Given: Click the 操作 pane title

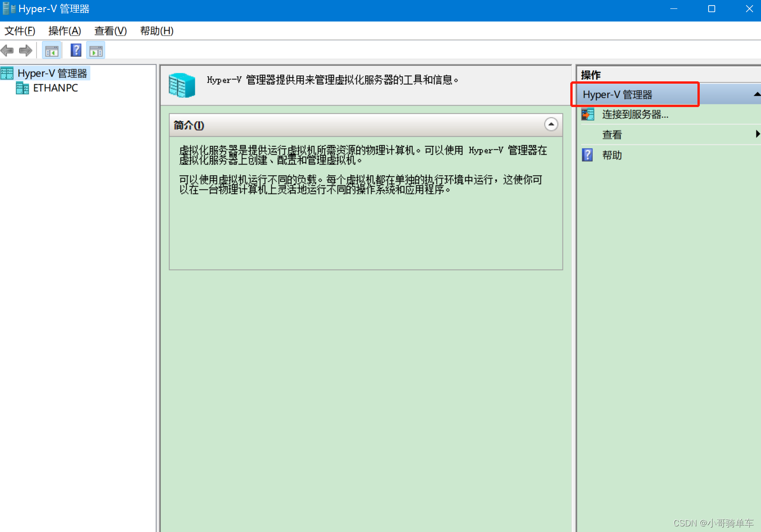Looking at the screenshot, I should point(591,75).
